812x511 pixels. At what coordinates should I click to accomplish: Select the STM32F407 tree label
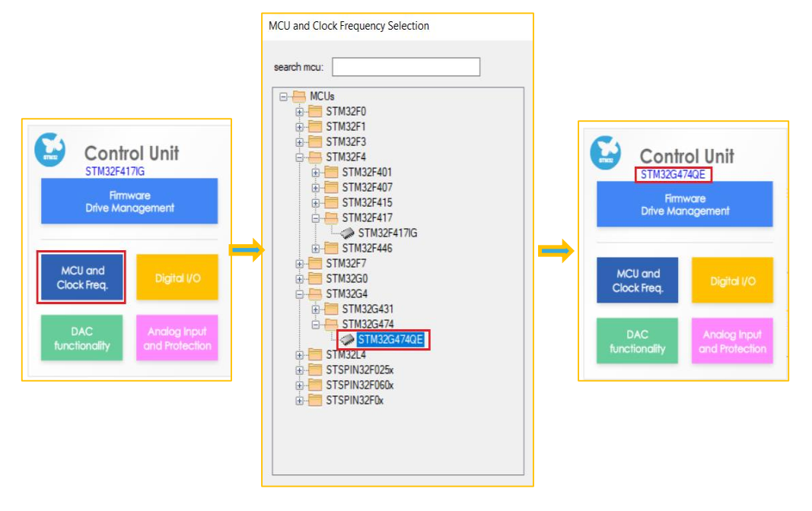click(x=367, y=187)
